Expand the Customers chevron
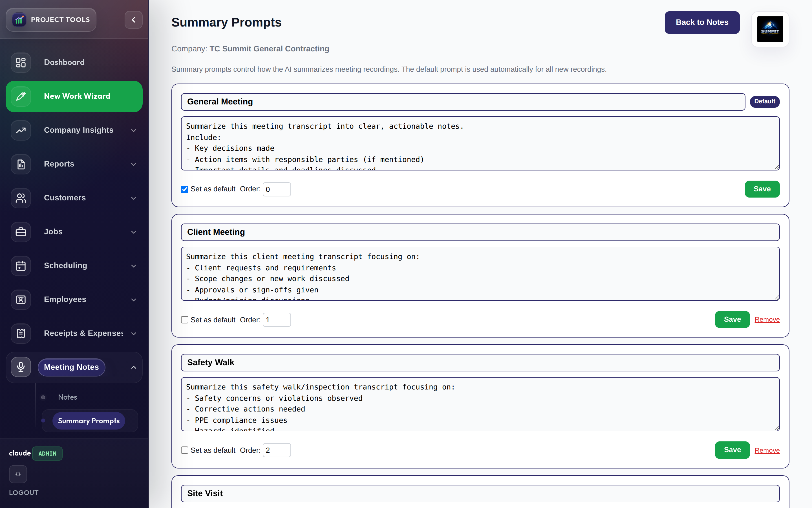This screenshot has width=812, height=508. pos(134,198)
